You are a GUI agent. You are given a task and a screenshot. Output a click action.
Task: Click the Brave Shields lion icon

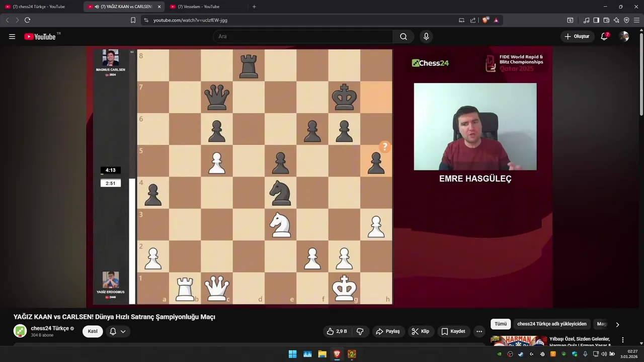[485, 20]
